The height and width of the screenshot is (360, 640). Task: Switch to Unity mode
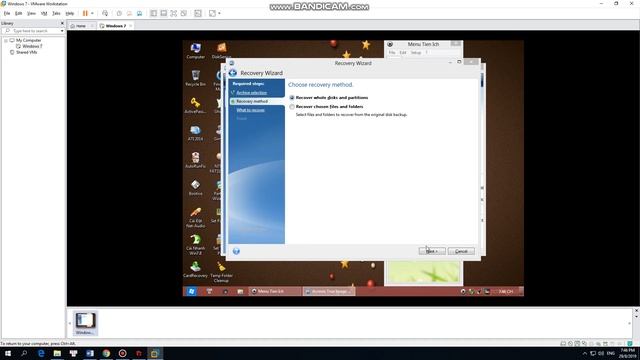point(184,13)
